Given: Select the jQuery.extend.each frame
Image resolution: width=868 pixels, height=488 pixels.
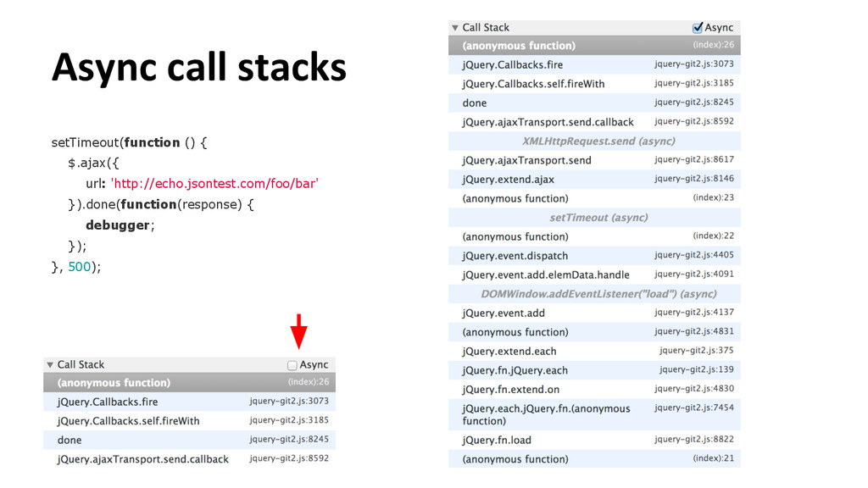Looking at the screenshot, I should pyautogui.click(x=594, y=352).
